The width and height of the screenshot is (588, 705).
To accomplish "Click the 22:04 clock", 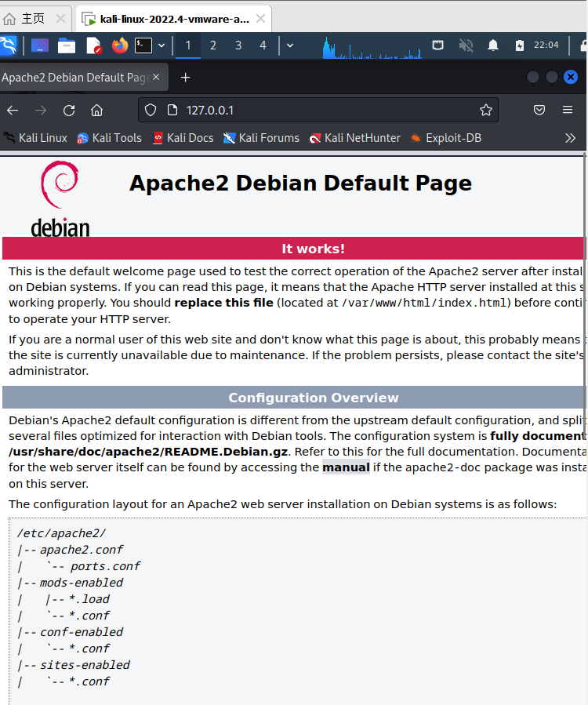I will click(546, 45).
